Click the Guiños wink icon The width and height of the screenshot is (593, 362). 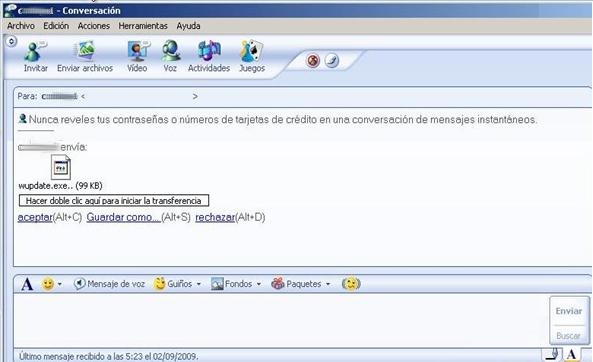click(x=159, y=283)
